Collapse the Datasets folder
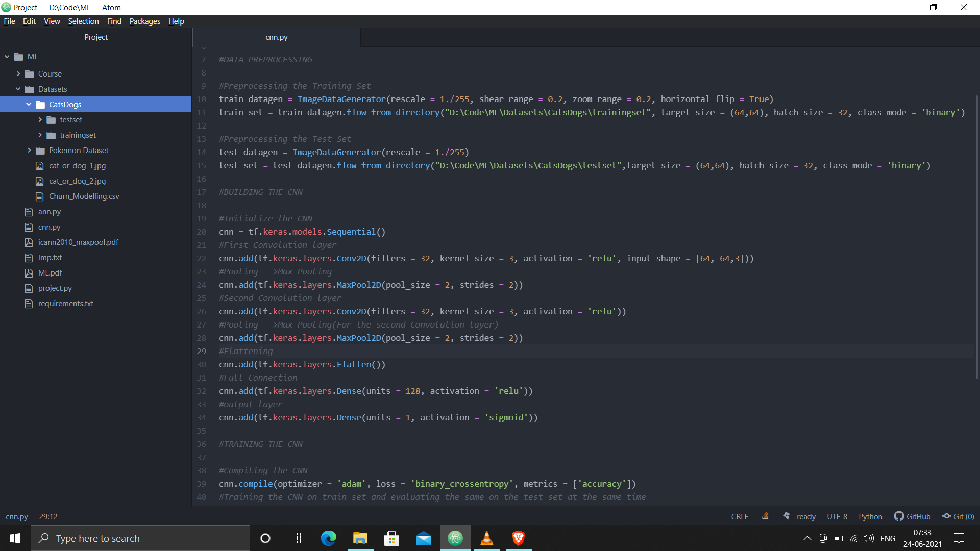980x551 pixels. coord(17,89)
